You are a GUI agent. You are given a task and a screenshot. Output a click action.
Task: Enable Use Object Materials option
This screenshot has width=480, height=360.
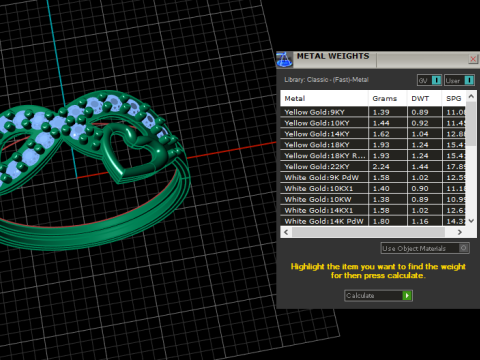[425, 248]
